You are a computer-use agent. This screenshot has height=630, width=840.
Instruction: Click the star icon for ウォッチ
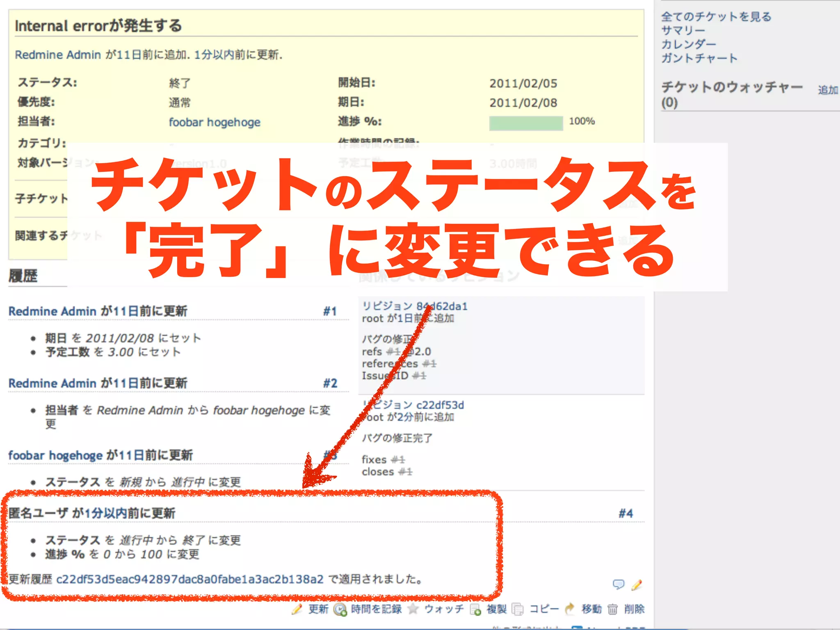point(413,609)
